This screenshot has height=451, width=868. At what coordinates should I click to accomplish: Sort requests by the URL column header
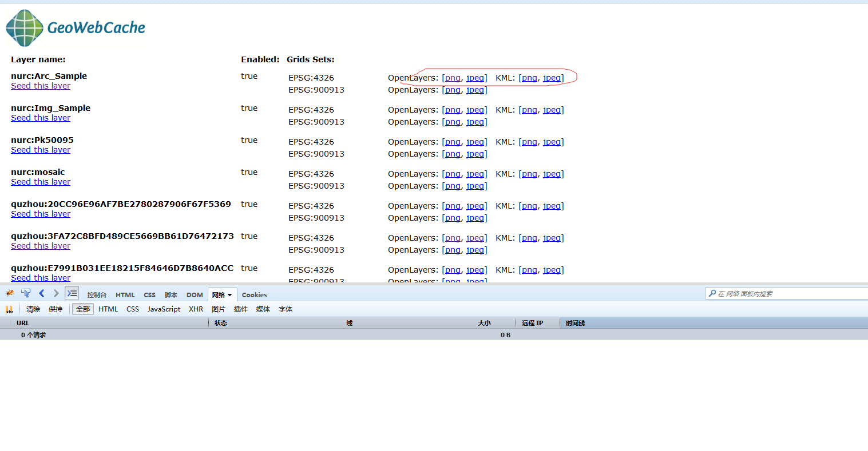23,323
